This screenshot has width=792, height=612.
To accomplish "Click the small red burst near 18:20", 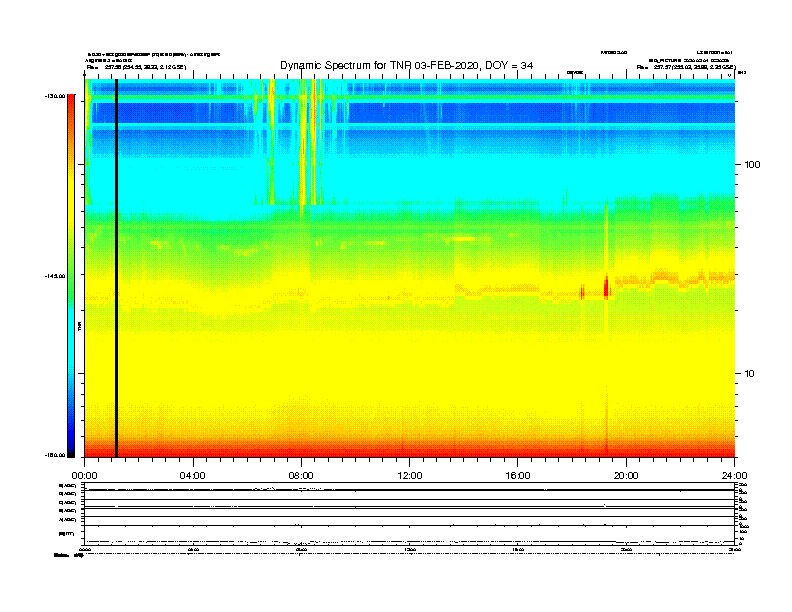I will [x=582, y=292].
